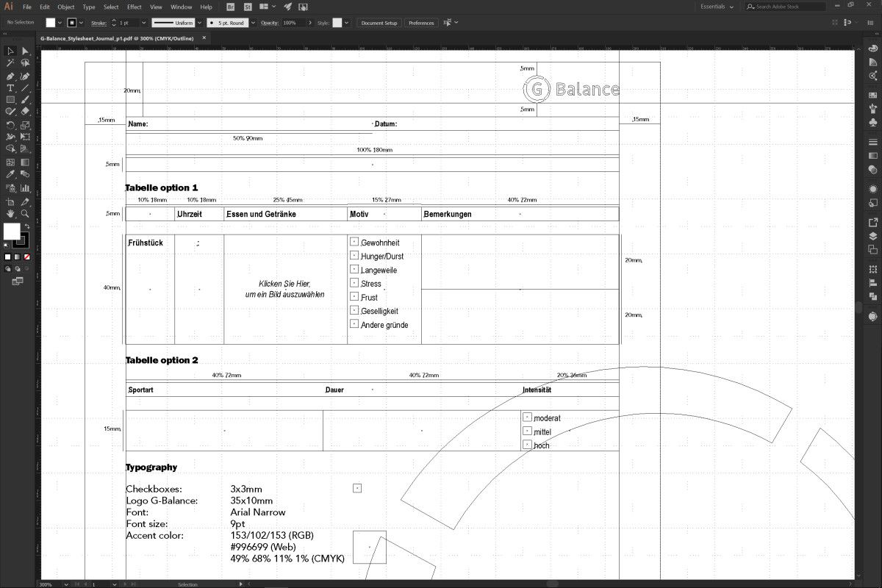Click the white Fill color swatch
Viewport: 882px width, 588px height.
[11, 231]
